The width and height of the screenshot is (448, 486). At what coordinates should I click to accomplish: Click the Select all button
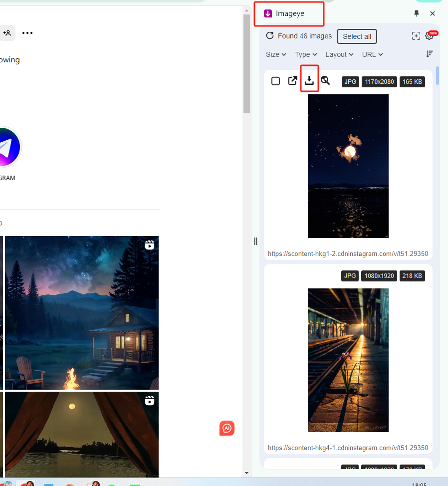point(357,36)
